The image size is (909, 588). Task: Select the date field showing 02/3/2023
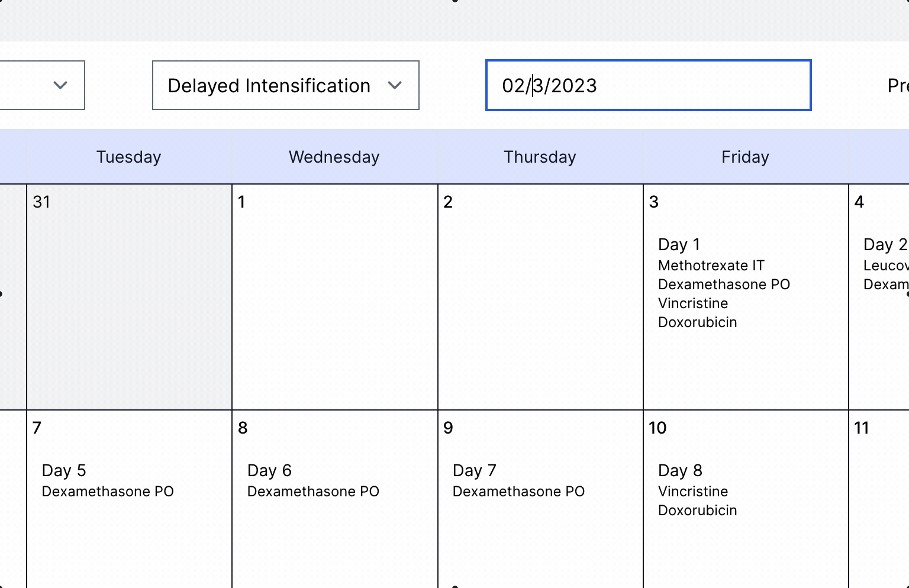pos(648,85)
